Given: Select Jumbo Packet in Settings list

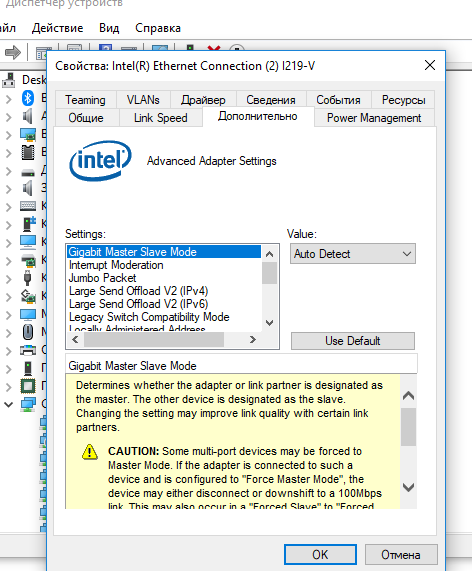Looking at the screenshot, I should [x=164, y=278].
